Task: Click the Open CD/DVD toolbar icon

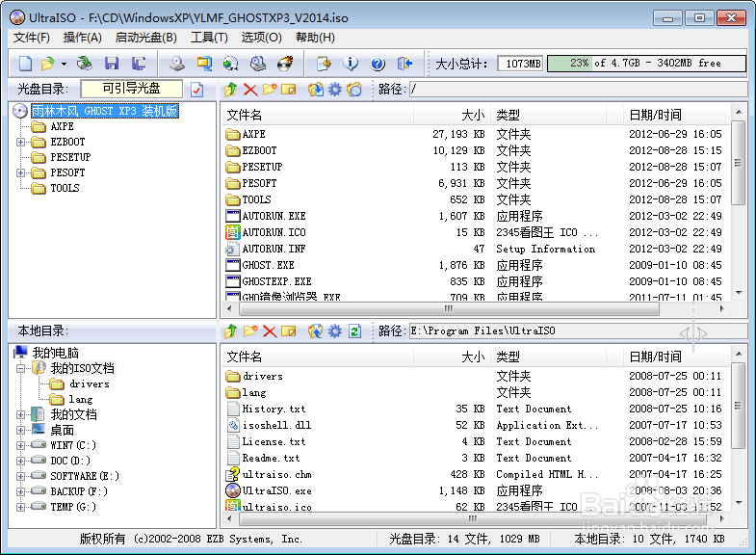Action: [x=85, y=64]
